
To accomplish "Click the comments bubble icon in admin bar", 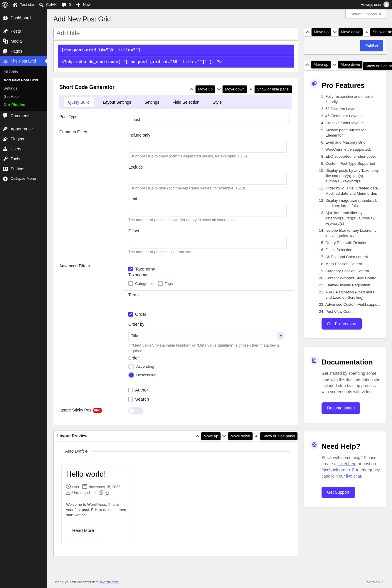I will click(64, 5).
